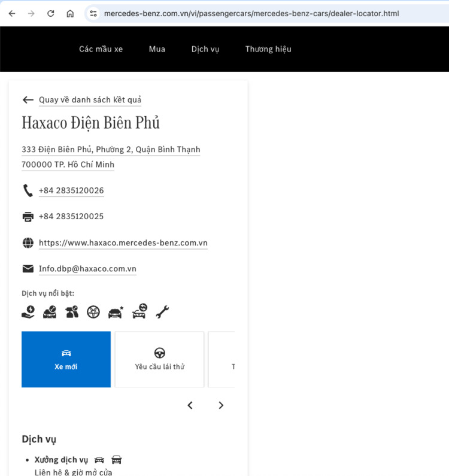The height and width of the screenshot is (476, 449).
Task: Show previous tabs with left chevron
Action: (190, 405)
